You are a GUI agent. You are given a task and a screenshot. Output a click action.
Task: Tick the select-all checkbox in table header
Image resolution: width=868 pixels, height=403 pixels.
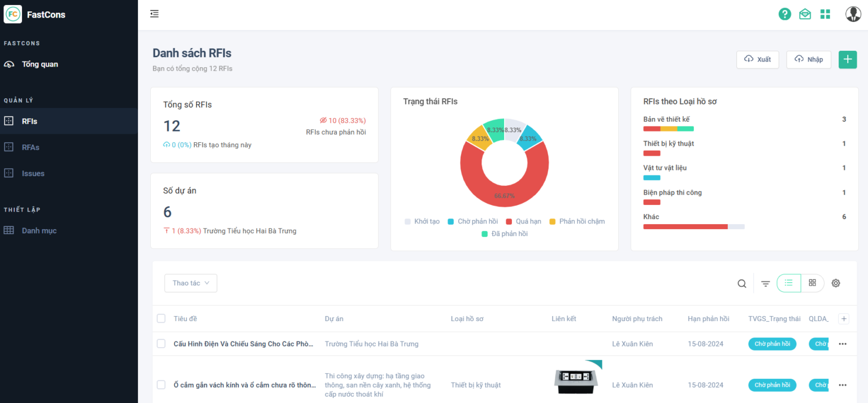(161, 319)
